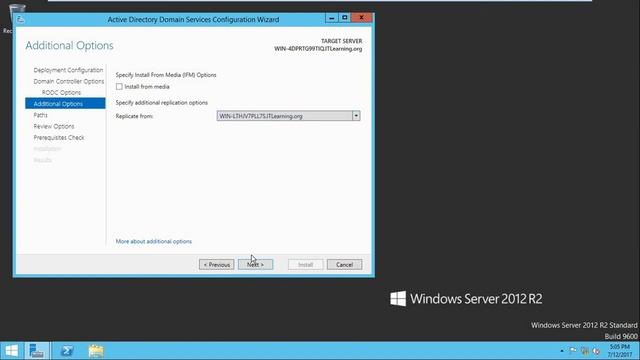Maximize the configuration wizard window
Screen dimensions: 640x360
[344, 18]
